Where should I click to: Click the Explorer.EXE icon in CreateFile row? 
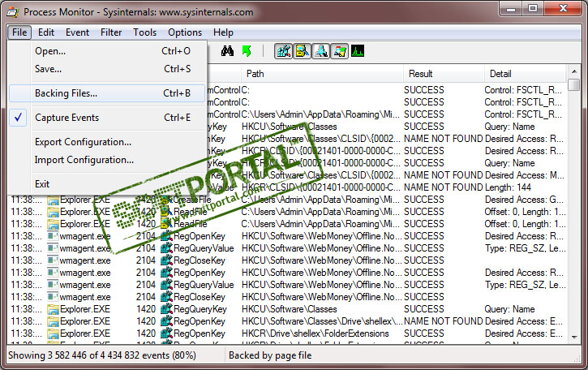pyautogui.click(x=53, y=200)
